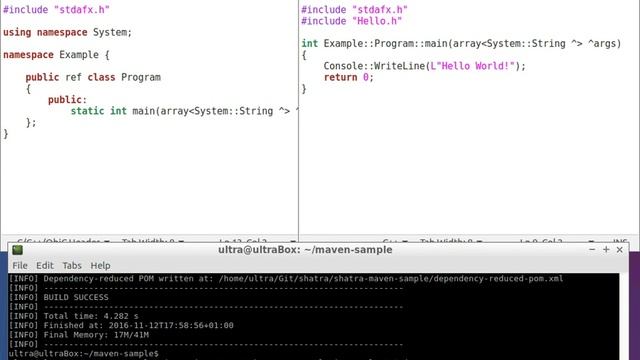The width and height of the screenshot is (640, 360).
Task: Click 'Total time: 4.282 s' terminal line
Action: click(73, 316)
